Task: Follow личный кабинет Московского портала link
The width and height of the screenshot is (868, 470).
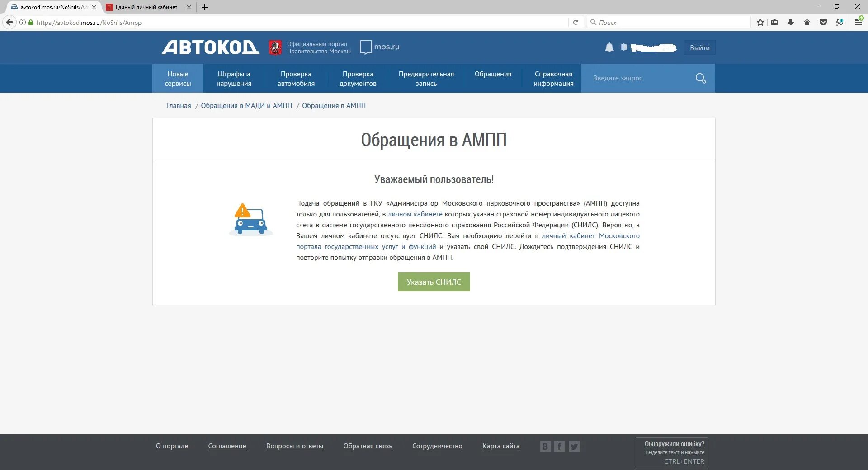Action: click(x=591, y=236)
